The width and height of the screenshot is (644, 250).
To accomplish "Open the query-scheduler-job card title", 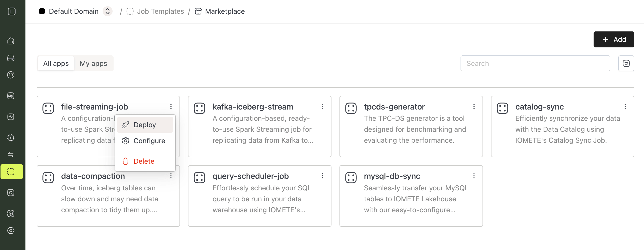I will 251,176.
